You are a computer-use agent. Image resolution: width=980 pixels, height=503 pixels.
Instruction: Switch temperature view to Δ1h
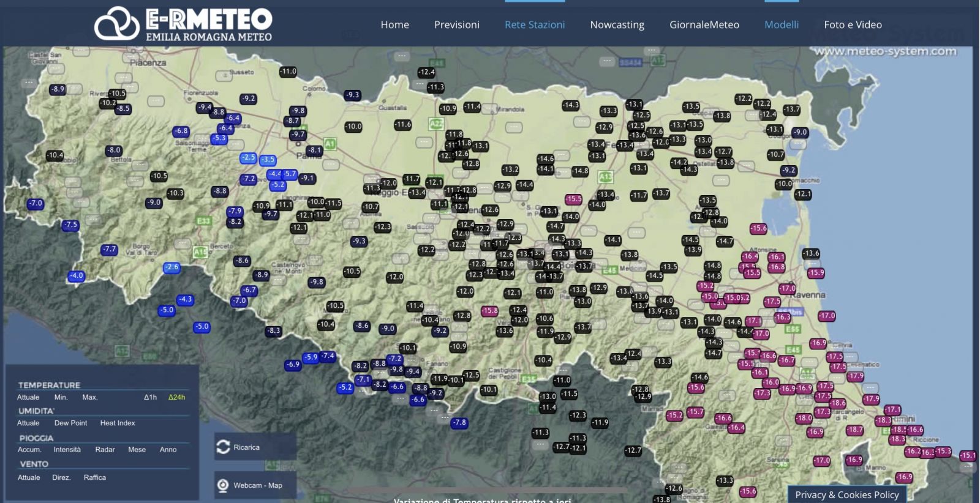click(150, 398)
